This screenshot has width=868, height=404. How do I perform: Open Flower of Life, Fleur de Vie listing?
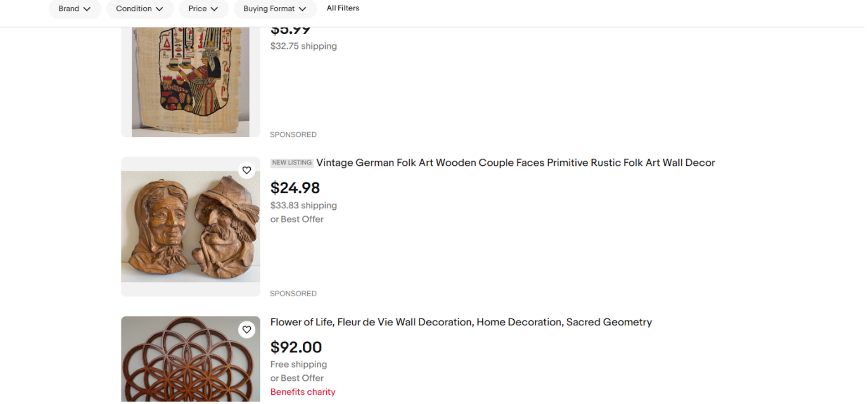click(x=461, y=322)
